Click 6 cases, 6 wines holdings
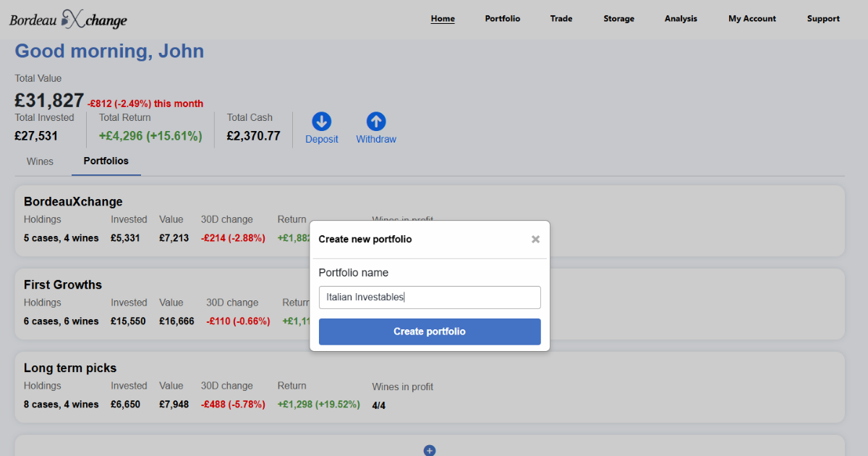 tap(61, 321)
